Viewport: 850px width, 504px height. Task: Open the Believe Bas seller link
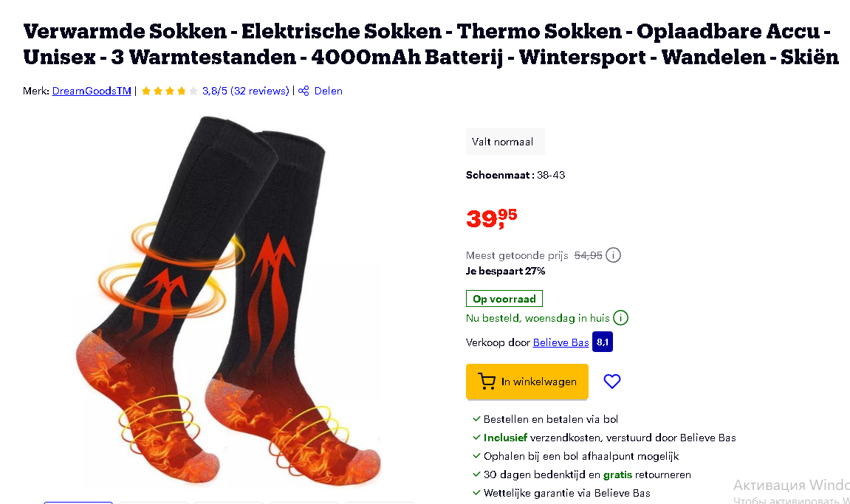click(x=561, y=342)
